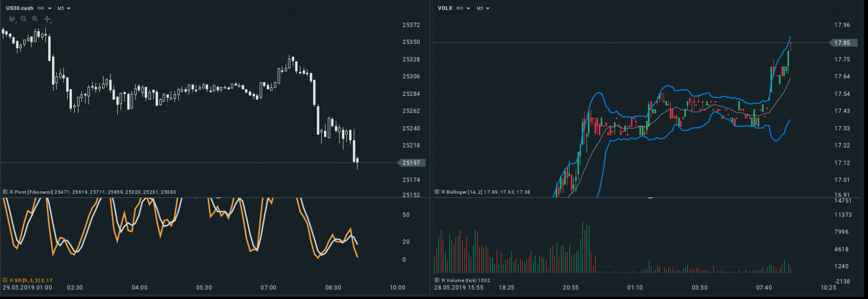Open M5 timeframe dropdown on VOLX chart
868x299 pixels.
tap(483, 8)
